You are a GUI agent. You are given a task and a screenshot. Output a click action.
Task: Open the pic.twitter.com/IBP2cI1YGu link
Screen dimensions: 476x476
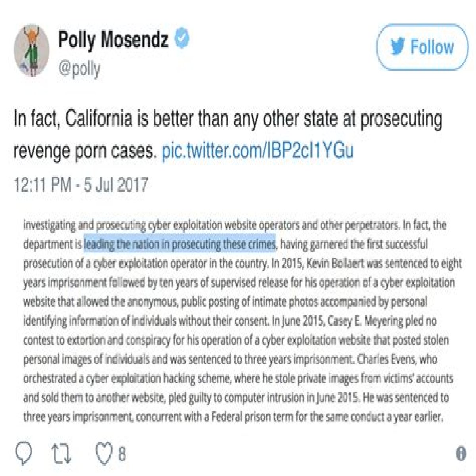coord(257,150)
